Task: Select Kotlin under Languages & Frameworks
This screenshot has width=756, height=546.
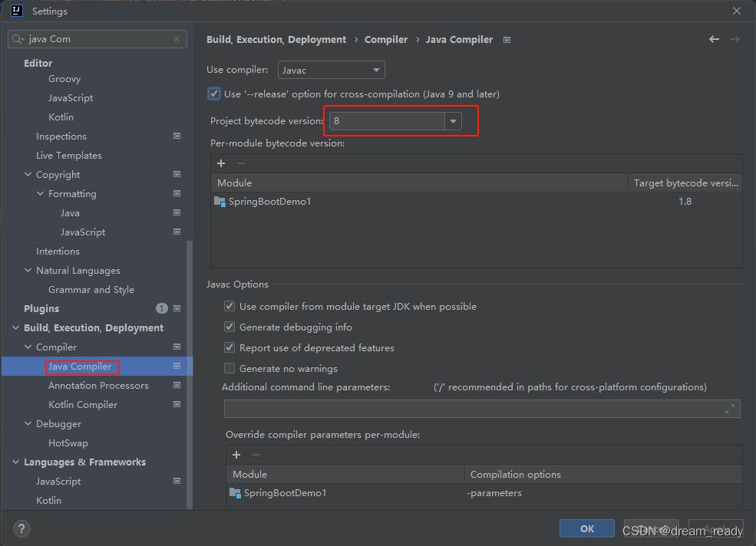Action: (48, 501)
